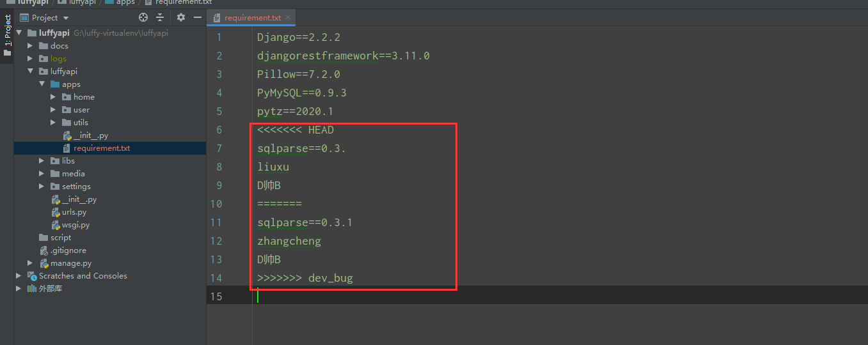Expand the 外部库 external libraries node
The image size is (868, 345).
tap(19, 289)
